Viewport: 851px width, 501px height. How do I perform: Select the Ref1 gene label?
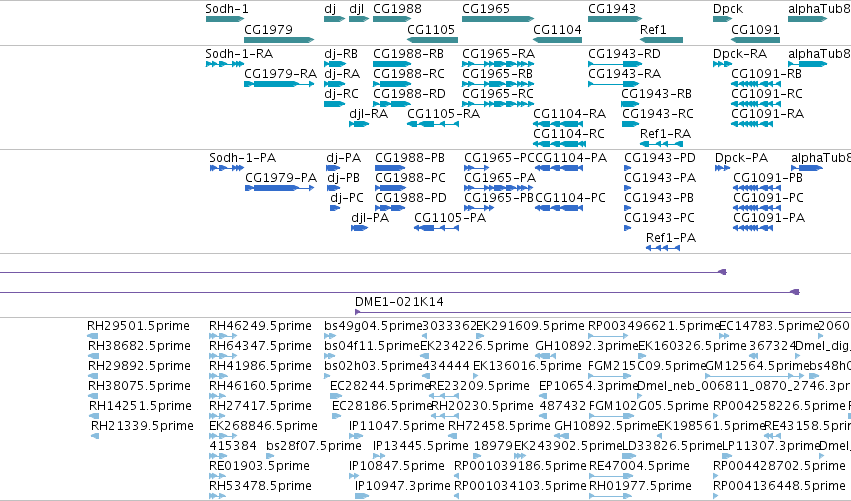coord(653,29)
